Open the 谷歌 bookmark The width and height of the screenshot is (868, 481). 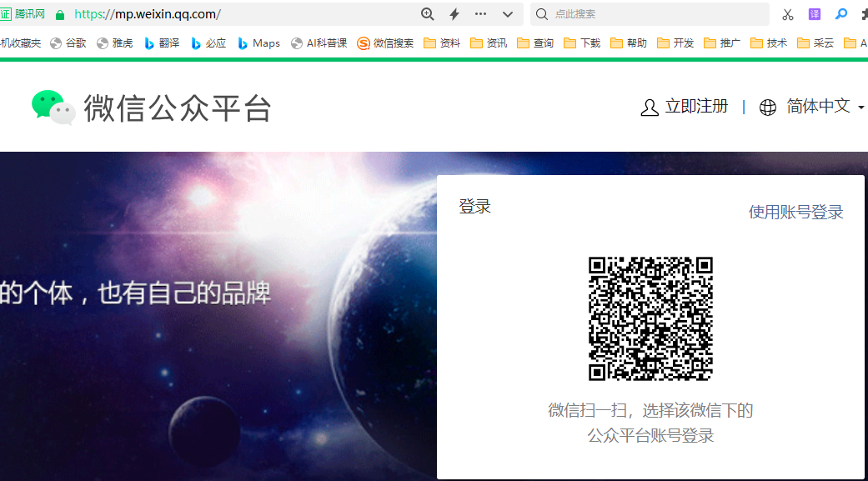68,43
